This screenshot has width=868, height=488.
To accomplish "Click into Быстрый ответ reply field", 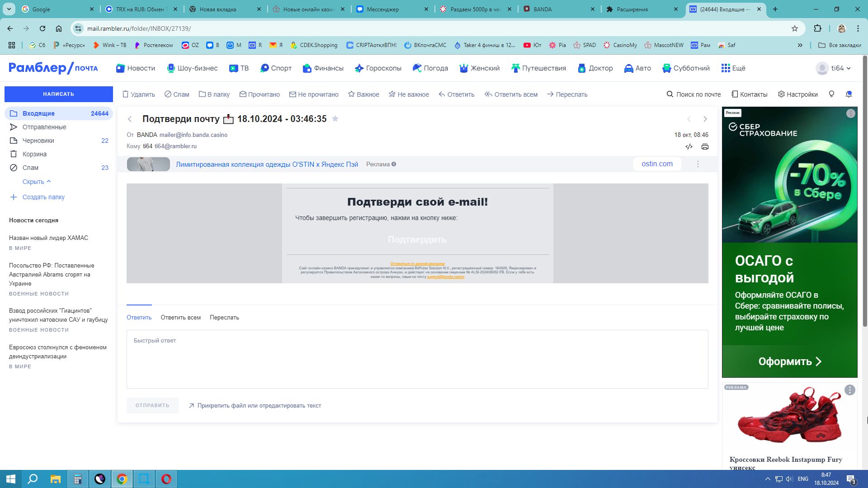I will tap(417, 359).
